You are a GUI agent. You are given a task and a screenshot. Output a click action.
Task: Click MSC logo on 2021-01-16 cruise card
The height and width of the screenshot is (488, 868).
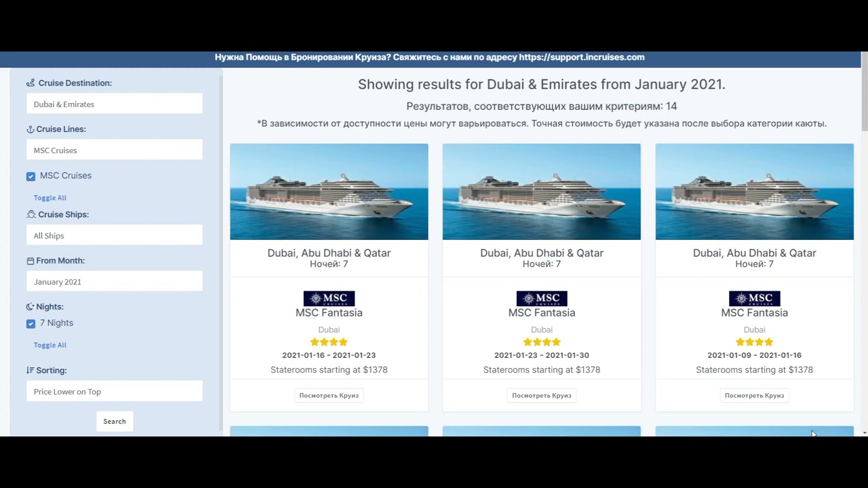(329, 299)
